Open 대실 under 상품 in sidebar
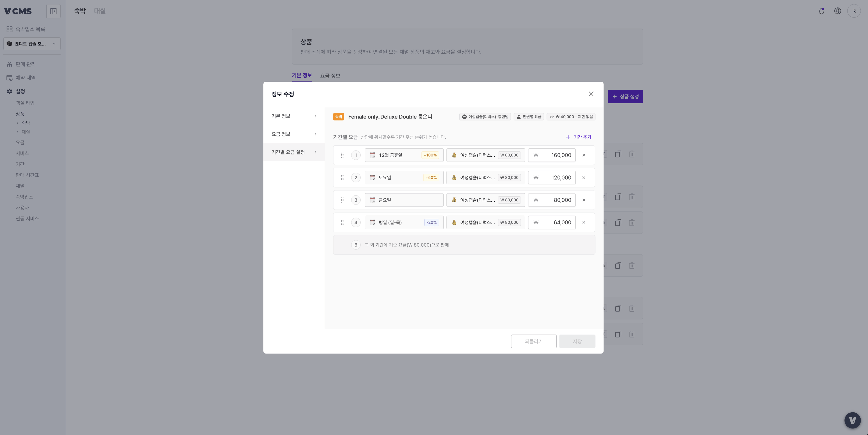The height and width of the screenshot is (435, 868). click(26, 132)
